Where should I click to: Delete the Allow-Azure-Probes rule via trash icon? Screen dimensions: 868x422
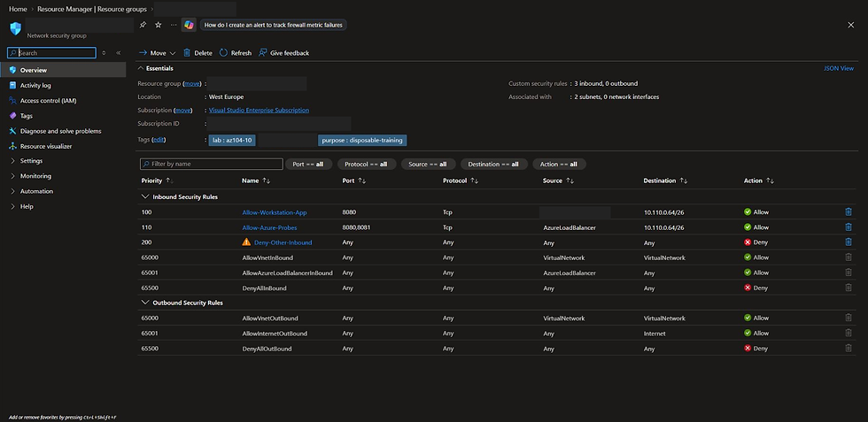pos(849,226)
